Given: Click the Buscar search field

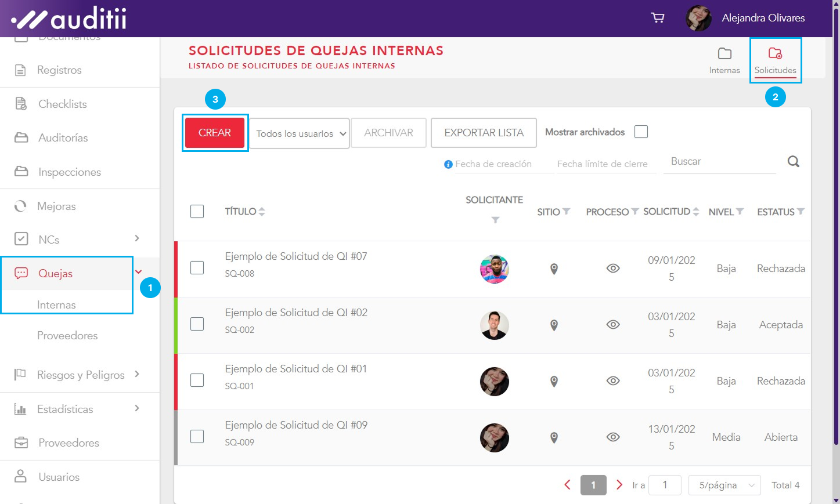Looking at the screenshot, I should [720, 162].
